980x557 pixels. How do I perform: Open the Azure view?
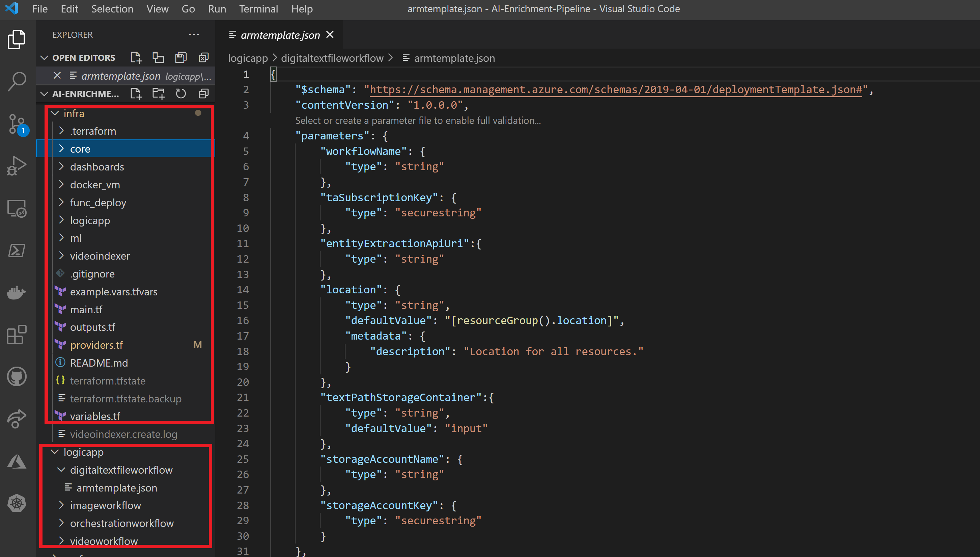coord(17,461)
